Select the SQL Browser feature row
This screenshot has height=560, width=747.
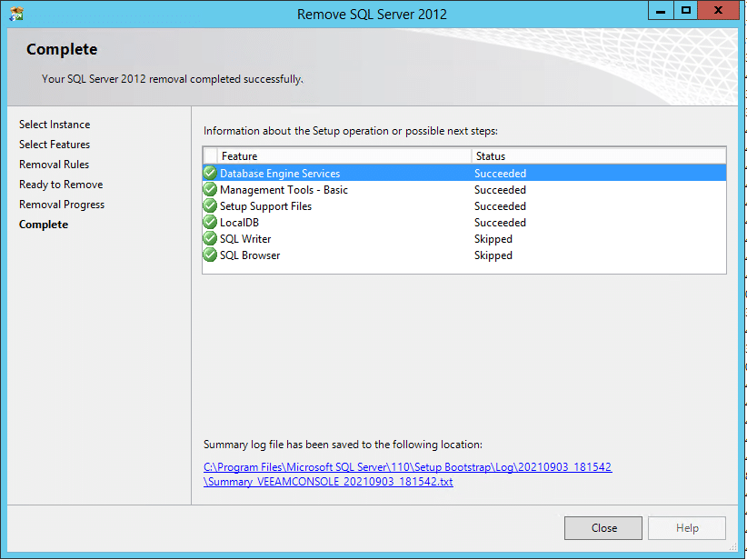click(x=464, y=255)
